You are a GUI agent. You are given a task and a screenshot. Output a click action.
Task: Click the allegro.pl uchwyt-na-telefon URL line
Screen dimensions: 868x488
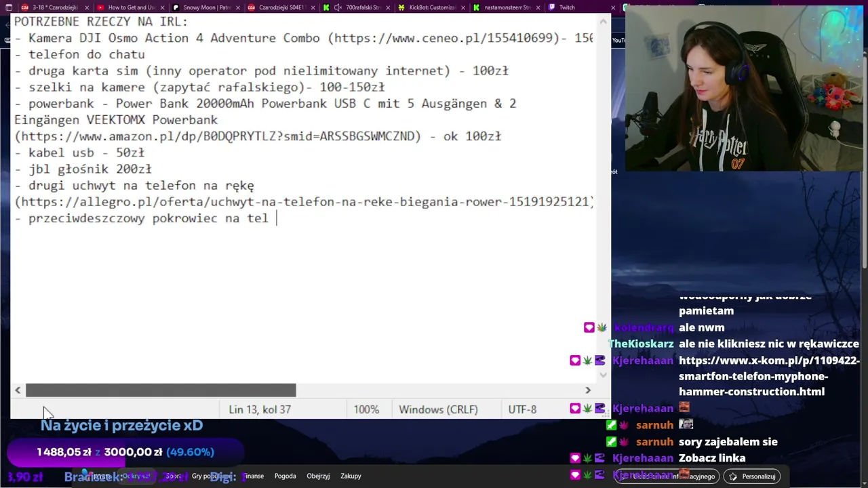click(x=304, y=202)
